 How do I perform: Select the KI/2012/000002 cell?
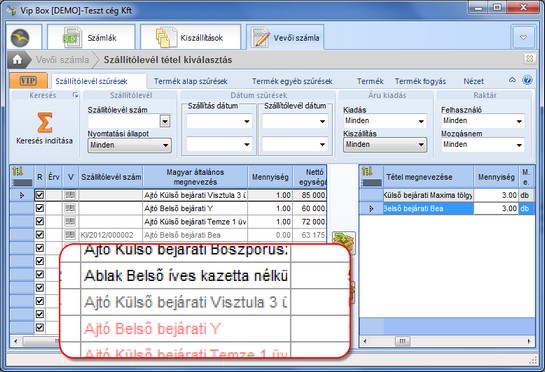pos(111,235)
